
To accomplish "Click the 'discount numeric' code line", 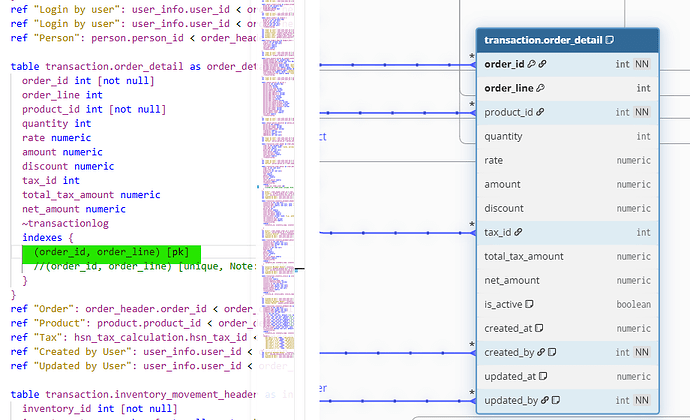I will coord(68,166).
